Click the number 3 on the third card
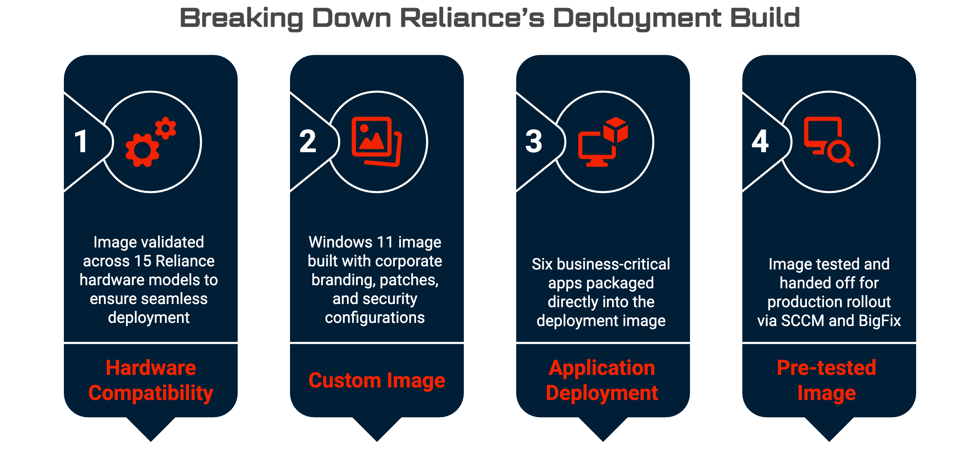The height and width of the screenshot is (451, 980). pos(533,142)
